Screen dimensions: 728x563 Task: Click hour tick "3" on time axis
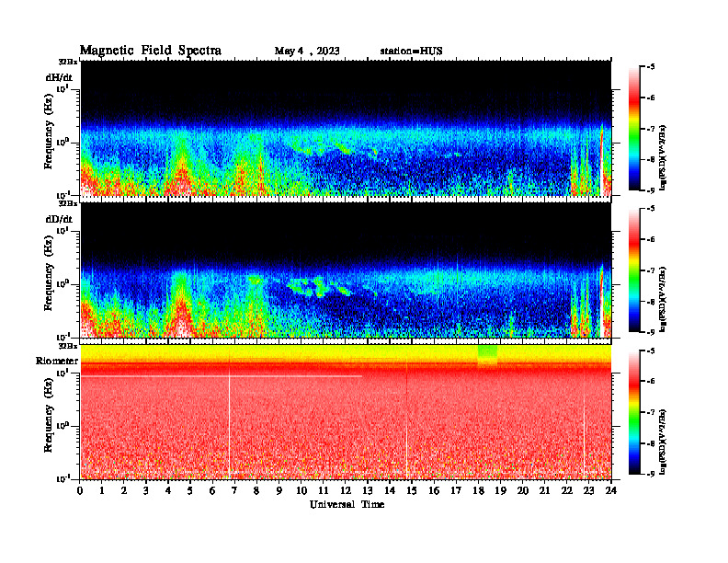click(x=146, y=490)
